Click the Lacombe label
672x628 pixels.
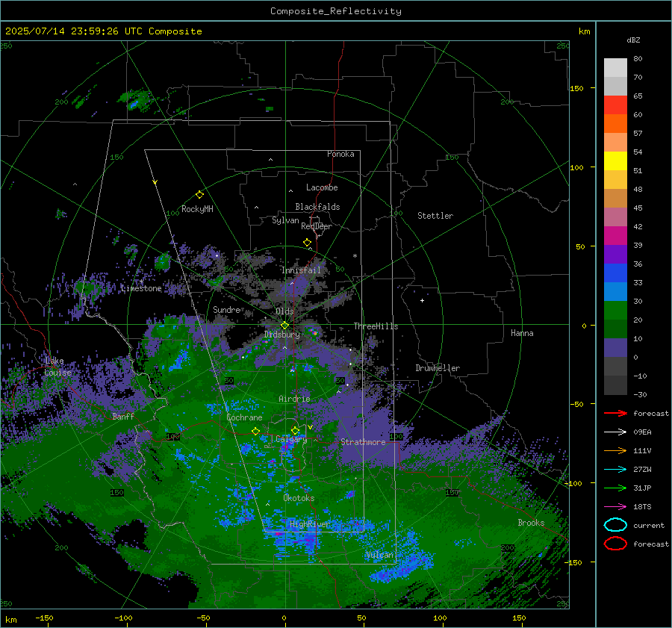coord(322,187)
